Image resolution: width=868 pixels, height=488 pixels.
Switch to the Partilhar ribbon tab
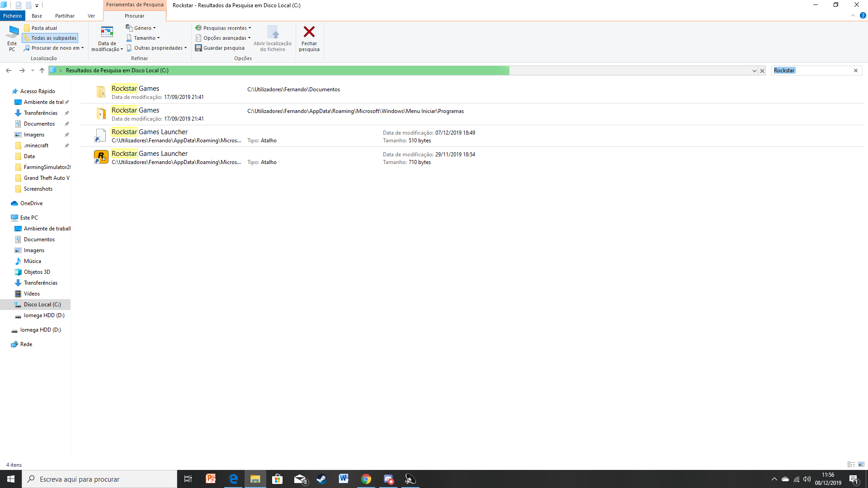point(65,16)
